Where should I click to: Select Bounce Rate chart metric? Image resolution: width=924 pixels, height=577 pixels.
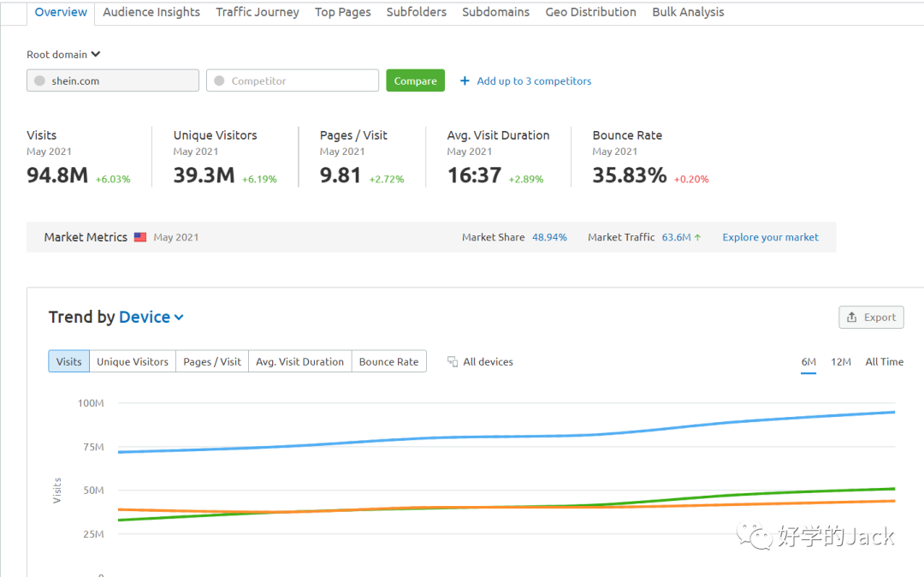389,361
